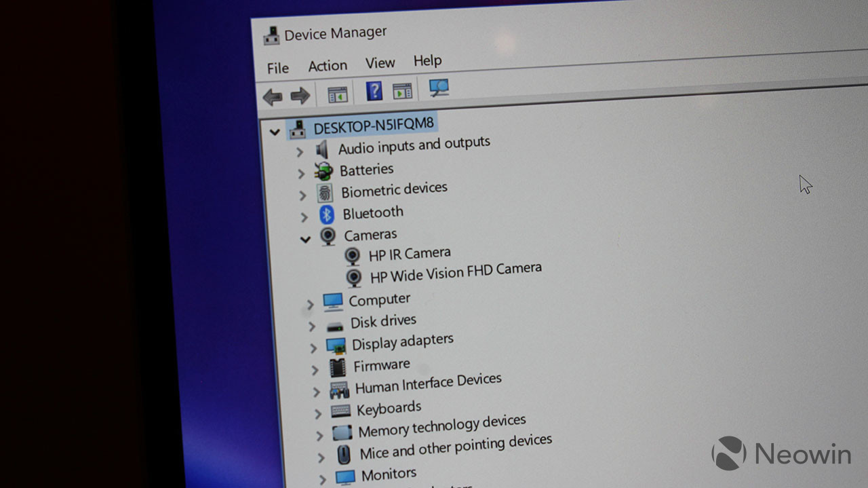The width and height of the screenshot is (868, 488).
Task: Click the Back arrow toolbar icon
Action: [x=273, y=97]
